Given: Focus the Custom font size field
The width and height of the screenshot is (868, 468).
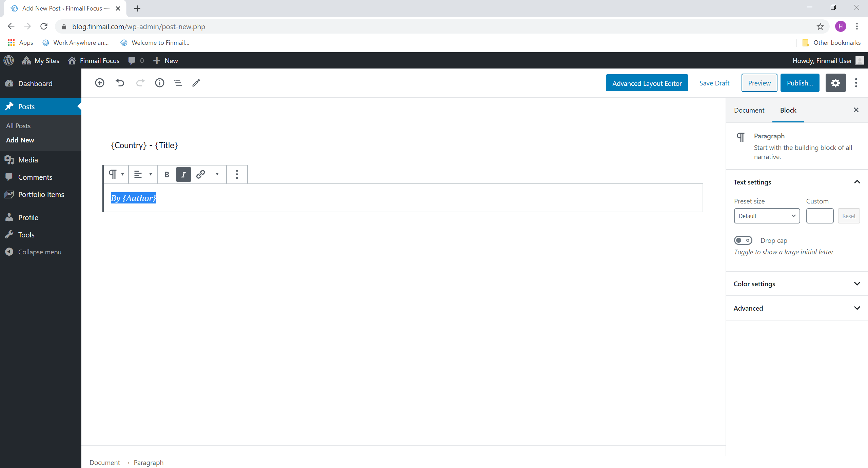Looking at the screenshot, I should coord(820,216).
